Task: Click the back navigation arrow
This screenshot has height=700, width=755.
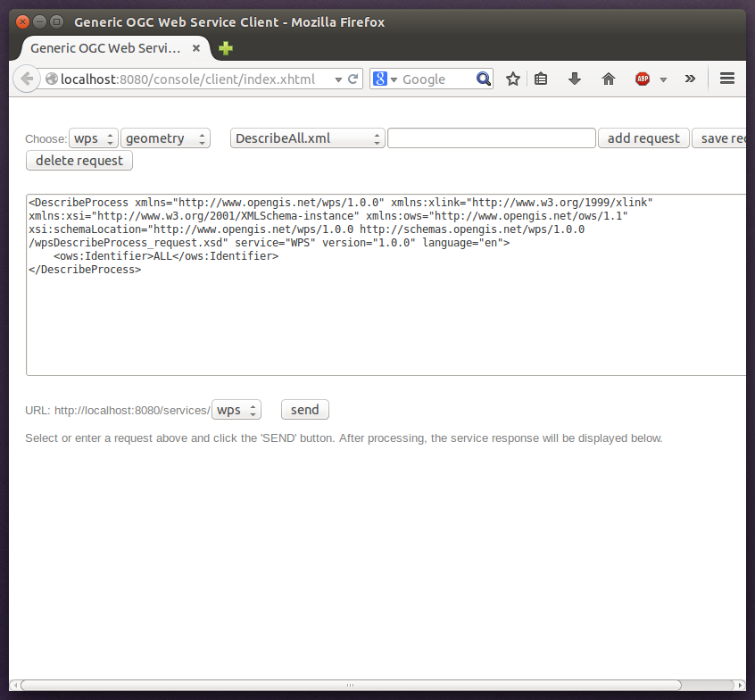Action: [x=27, y=79]
